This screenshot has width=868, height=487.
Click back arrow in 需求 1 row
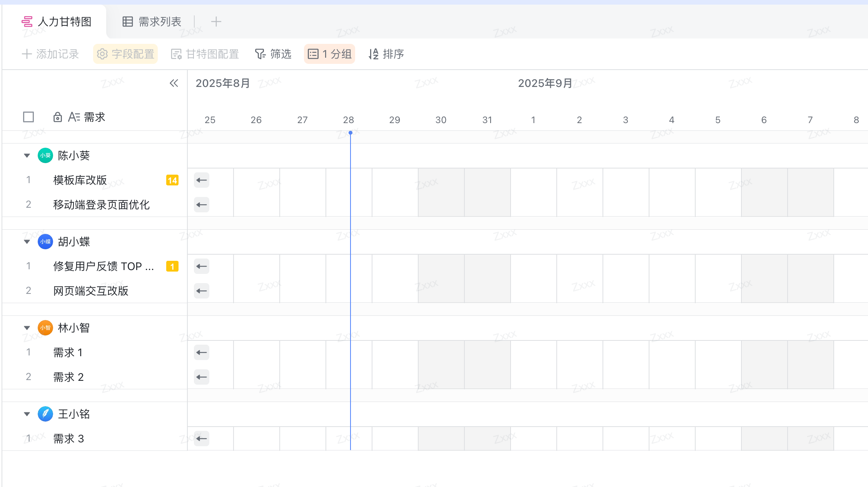tap(202, 352)
